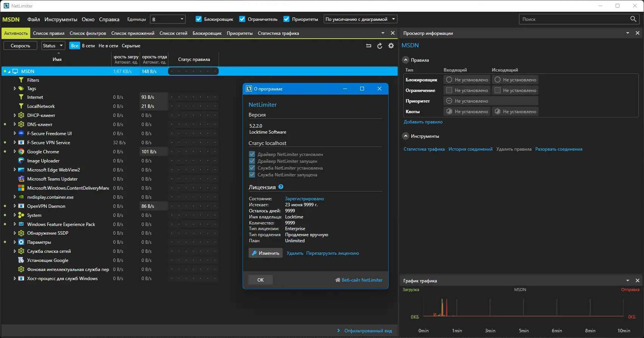
Task: Switch to the Rule list tab
Action: pos(48,33)
